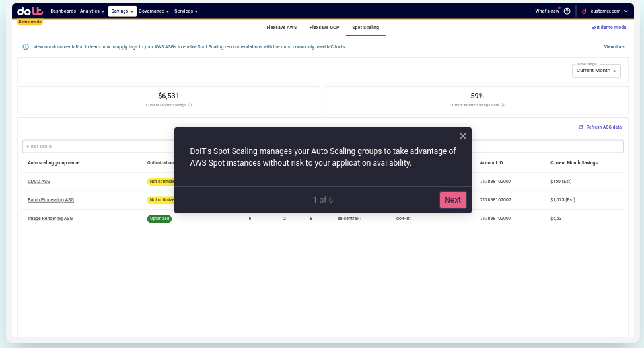Open the Dashboards menu
This screenshot has height=348, width=644.
(x=63, y=11)
